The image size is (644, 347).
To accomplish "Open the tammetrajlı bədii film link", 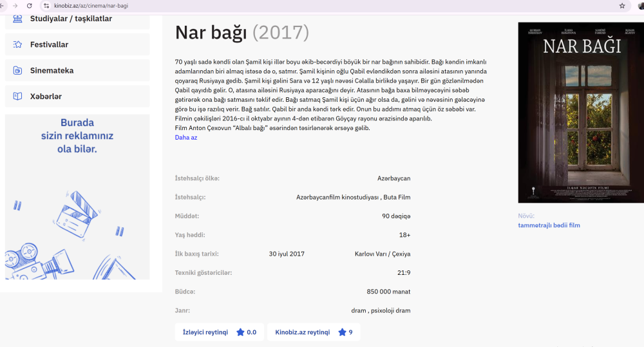I will [549, 225].
